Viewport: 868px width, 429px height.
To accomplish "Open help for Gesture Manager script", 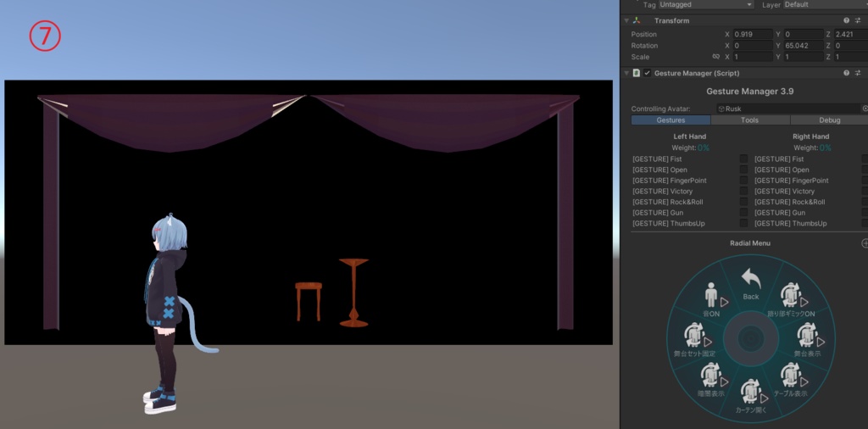I will pos(847,73).
